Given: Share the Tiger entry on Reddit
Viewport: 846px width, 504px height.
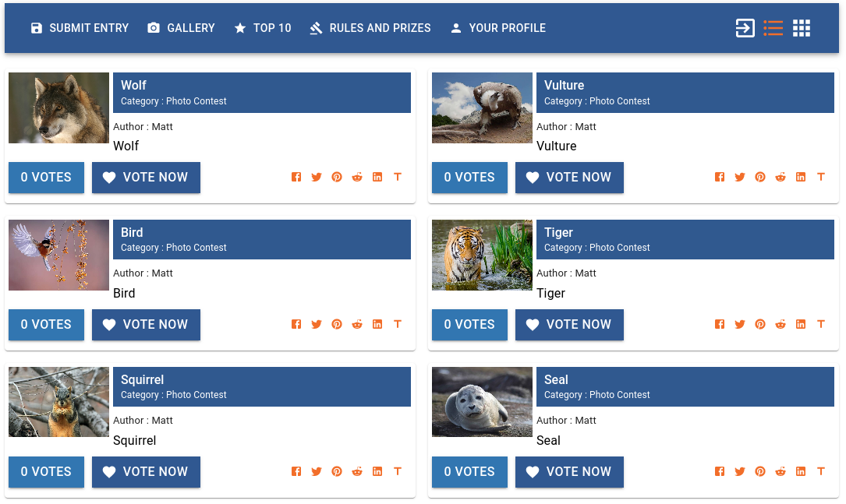Looking at the screenshot, I should pyautogui.click(x=781, y=324).
